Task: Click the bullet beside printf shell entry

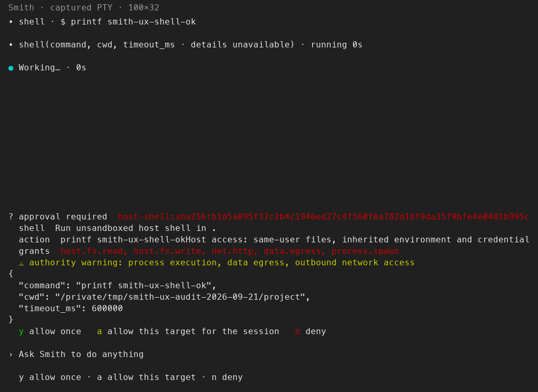Action: click(10, 21)
